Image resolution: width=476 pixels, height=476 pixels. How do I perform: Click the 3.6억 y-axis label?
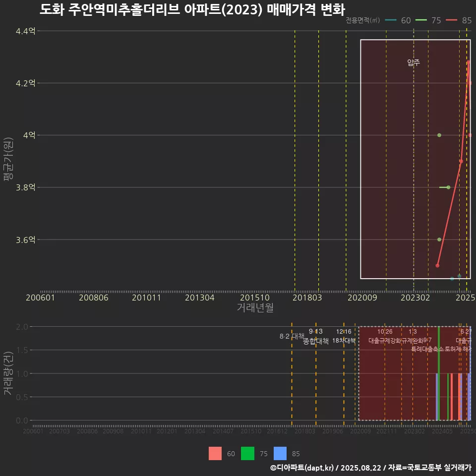click(x=25, y=240)
